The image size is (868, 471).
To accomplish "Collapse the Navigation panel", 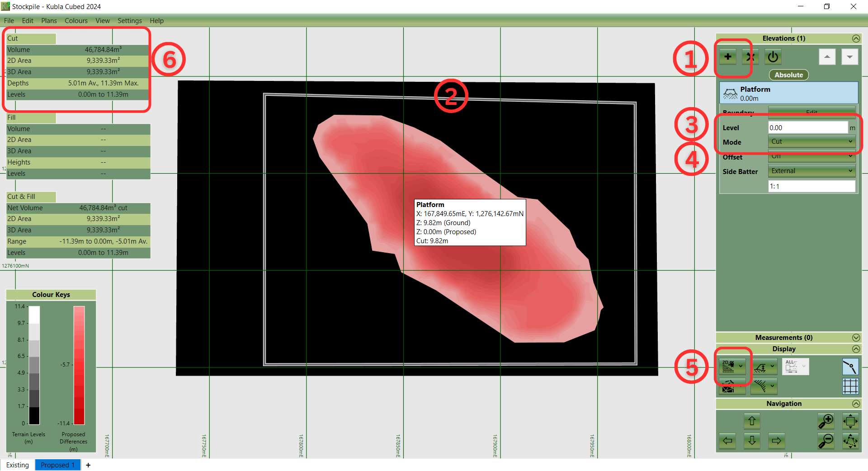I will click(856, 404).
